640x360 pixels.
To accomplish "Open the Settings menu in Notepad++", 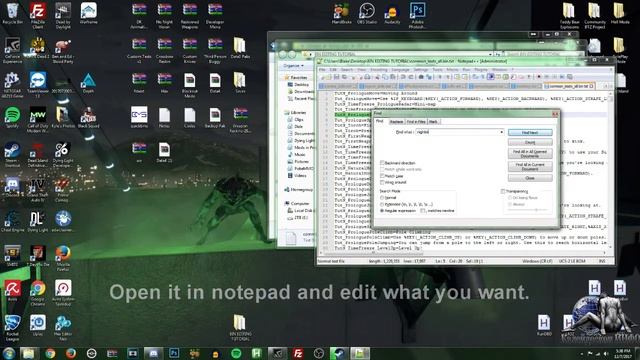I will click(420, 70).
